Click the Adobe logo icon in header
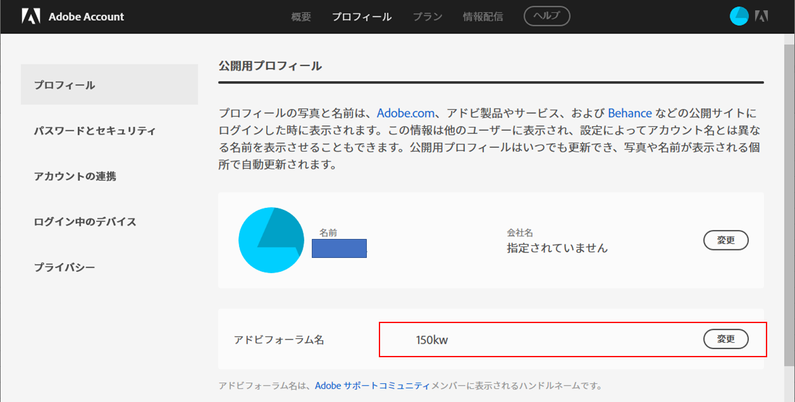The image size is (795, 402). coord(30,16)
